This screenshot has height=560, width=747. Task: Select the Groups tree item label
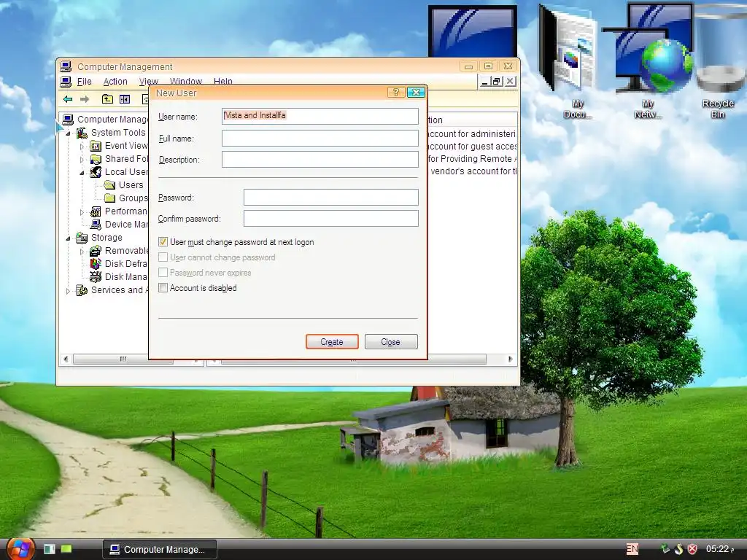(x=133, y=198)
